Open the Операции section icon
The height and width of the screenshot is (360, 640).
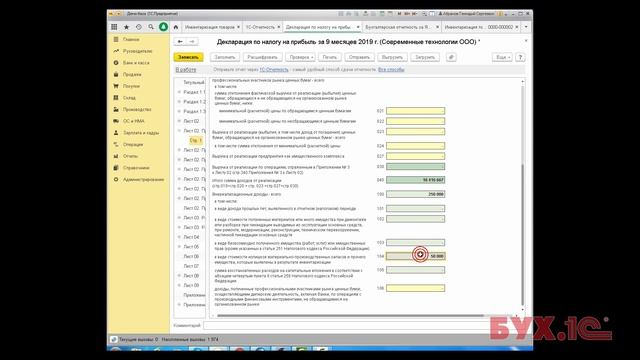click(x=116, y=144)
